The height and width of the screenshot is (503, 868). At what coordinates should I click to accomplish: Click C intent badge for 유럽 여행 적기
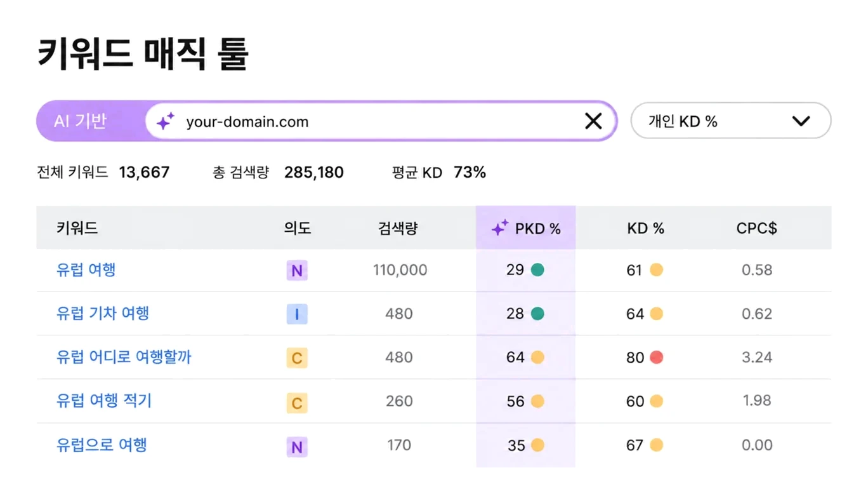[x=296, y=403]
